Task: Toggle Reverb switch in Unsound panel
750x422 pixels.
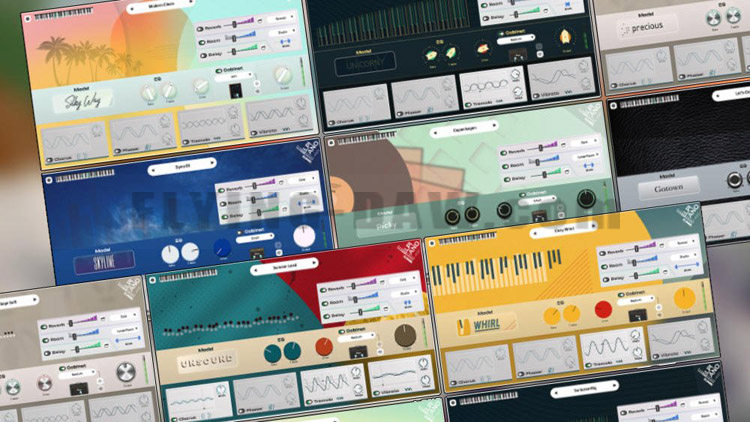Action: click(323, 290)
